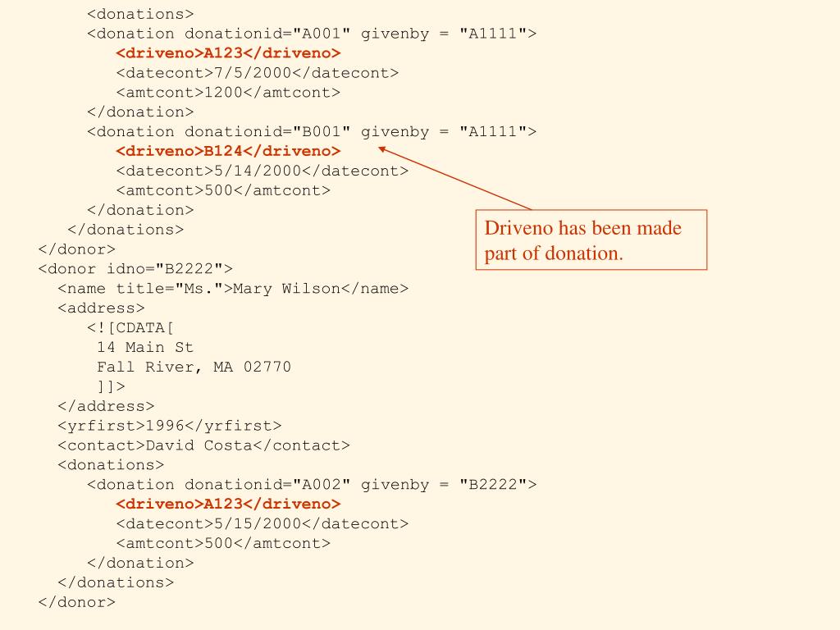Select the datecont line reading 5/14/2000
Viewport: 840px width, 630px height.
262,171
